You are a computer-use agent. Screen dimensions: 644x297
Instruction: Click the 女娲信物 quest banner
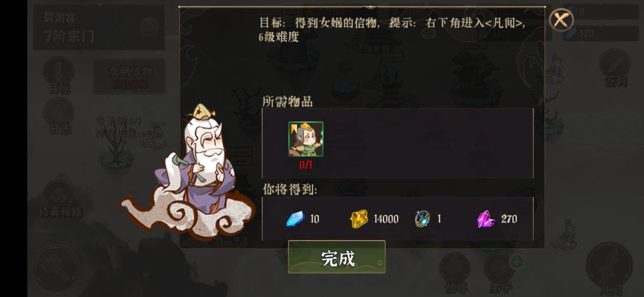coord(130,76)
